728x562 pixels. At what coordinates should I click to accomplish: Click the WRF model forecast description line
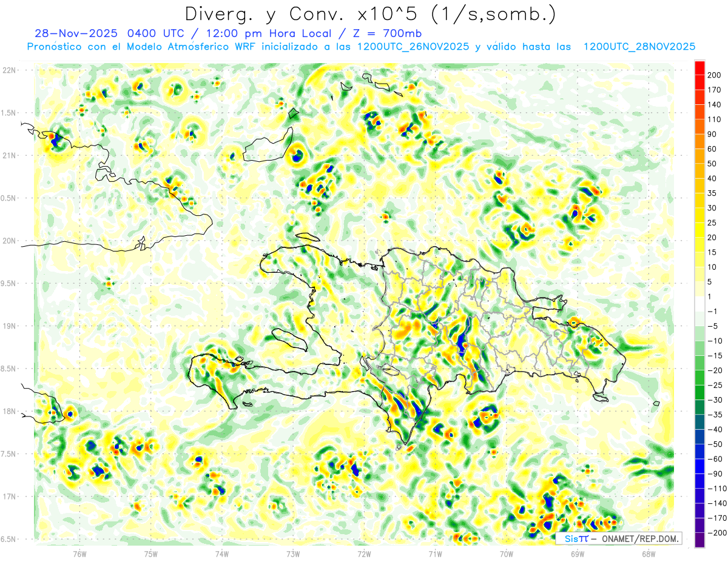pos(361,47)
